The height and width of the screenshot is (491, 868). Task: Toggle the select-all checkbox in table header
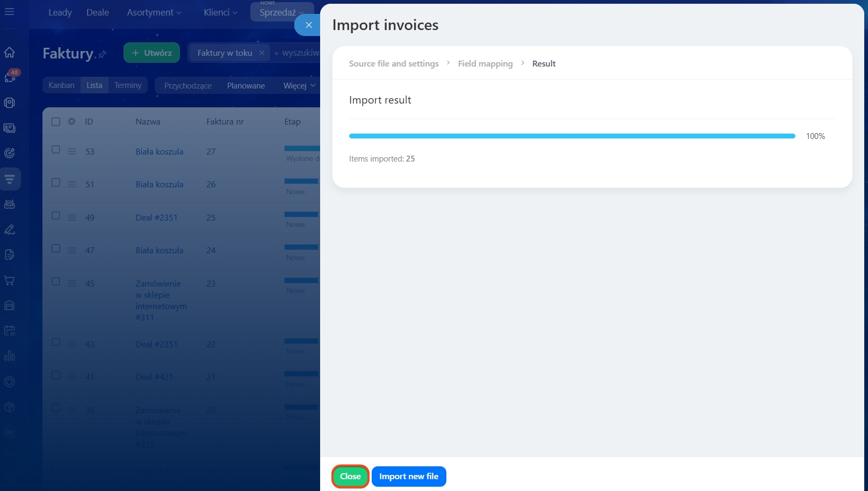coord(56,122)
